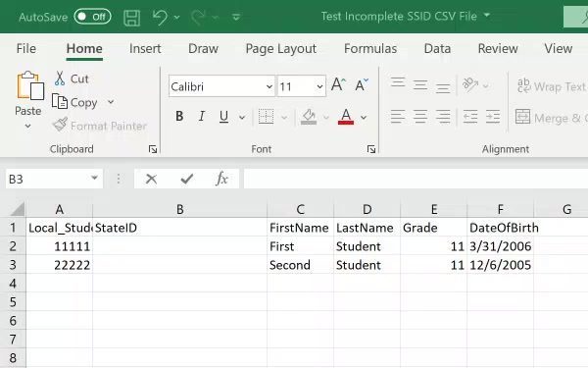This screenshot has width=588, height=368.
Task: Open the Data ribbon tab
Action: 437,48
